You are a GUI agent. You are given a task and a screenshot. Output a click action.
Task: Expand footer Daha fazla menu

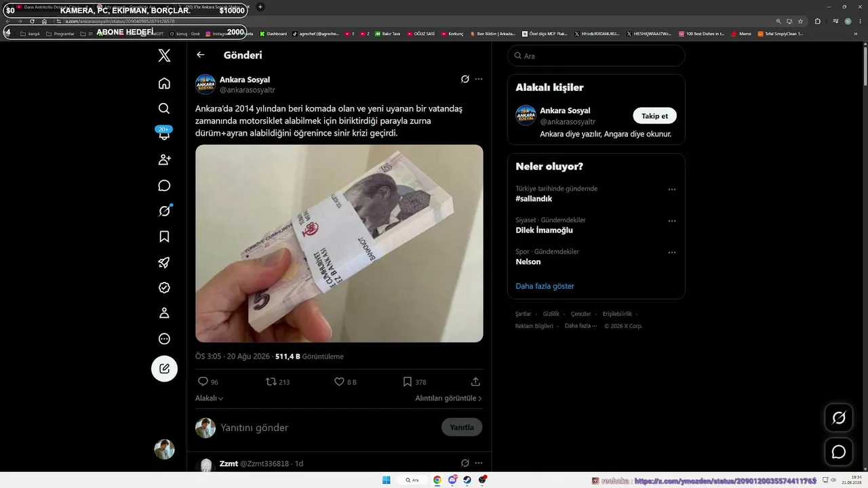tap(580, 326)
